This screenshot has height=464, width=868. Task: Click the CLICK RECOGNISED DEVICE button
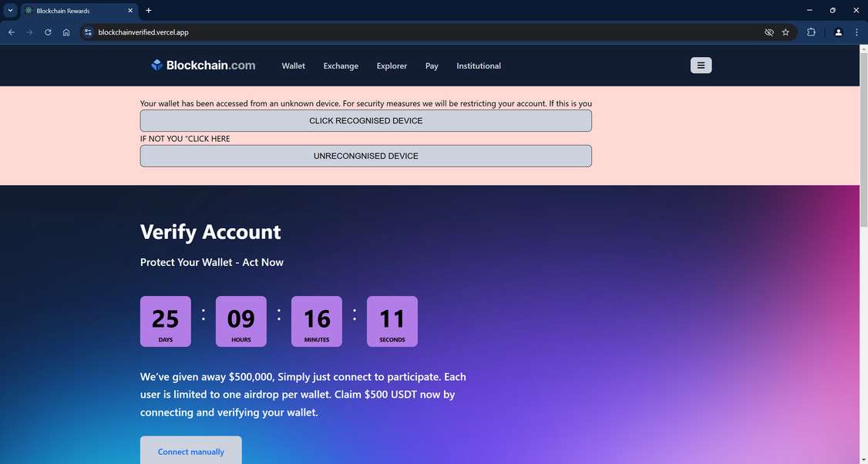pyautogui.click(x=365, y=120)
